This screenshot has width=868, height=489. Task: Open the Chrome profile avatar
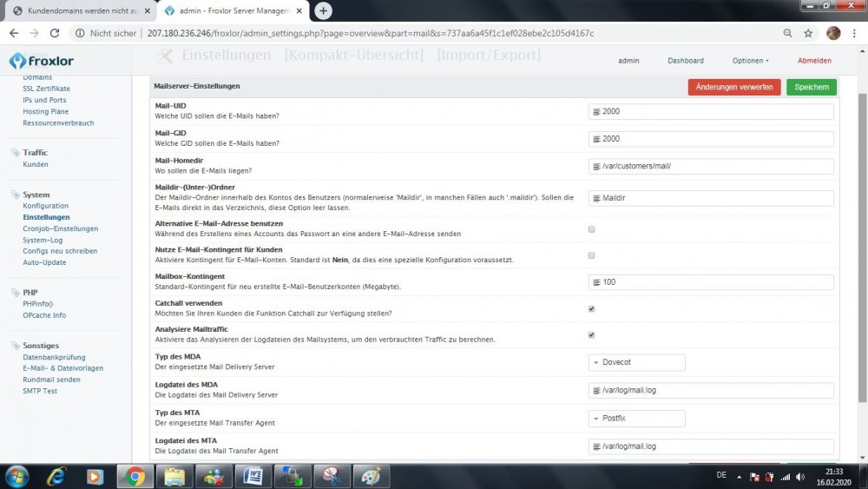pos(833,33)
